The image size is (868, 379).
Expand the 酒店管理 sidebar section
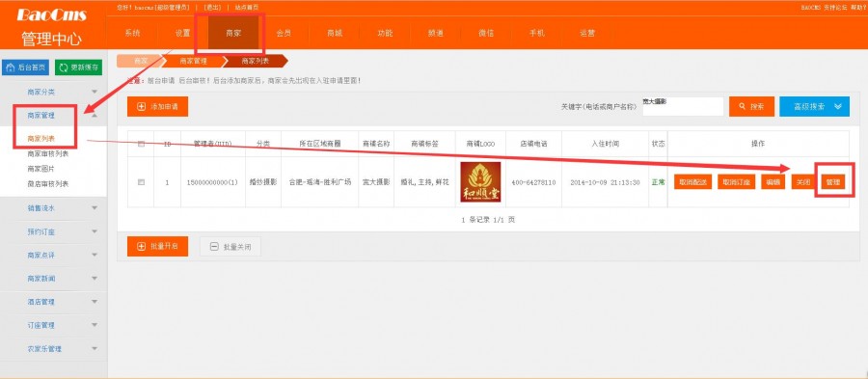click(x=53, y=302)
